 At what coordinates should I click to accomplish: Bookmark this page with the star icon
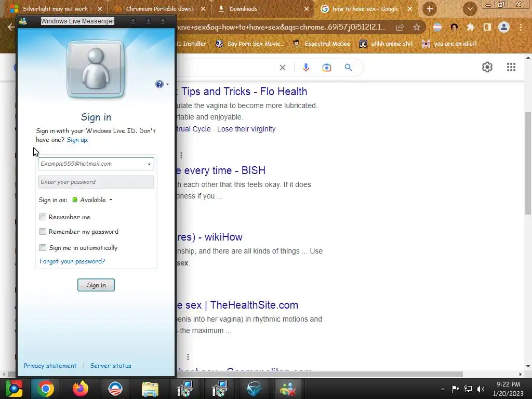point(417,27)
